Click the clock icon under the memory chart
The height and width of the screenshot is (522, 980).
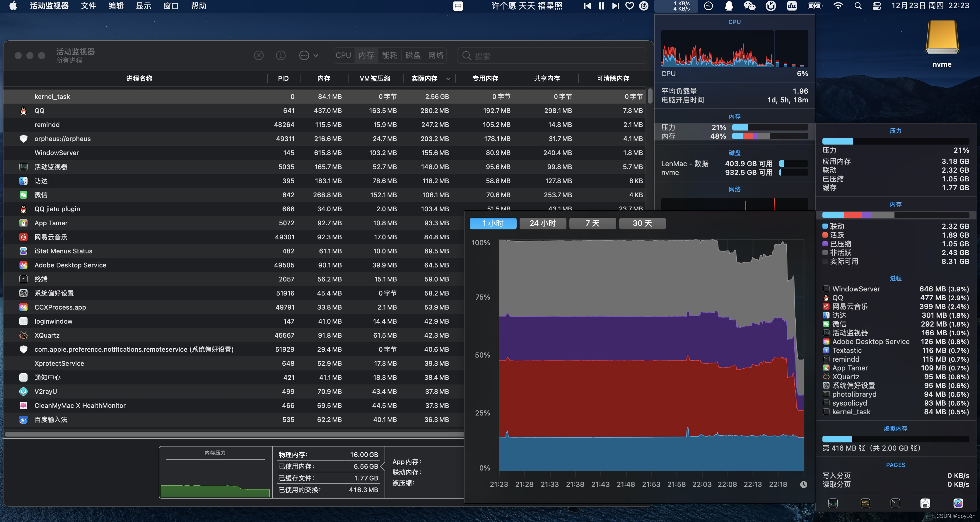(x=803, y=484)
